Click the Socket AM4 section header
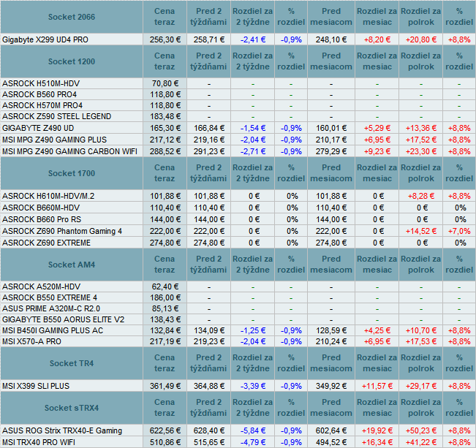 click(72, 265)
